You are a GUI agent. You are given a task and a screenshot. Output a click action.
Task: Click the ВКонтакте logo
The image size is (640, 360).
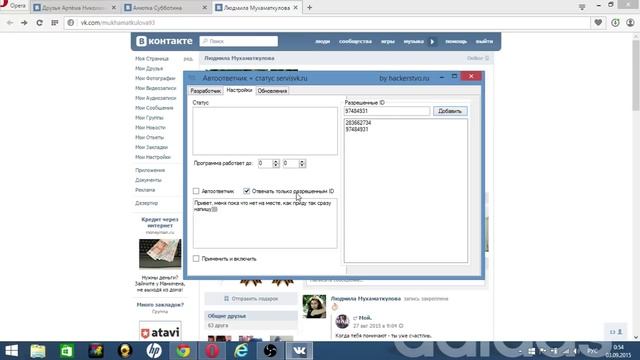click(164, 41)
